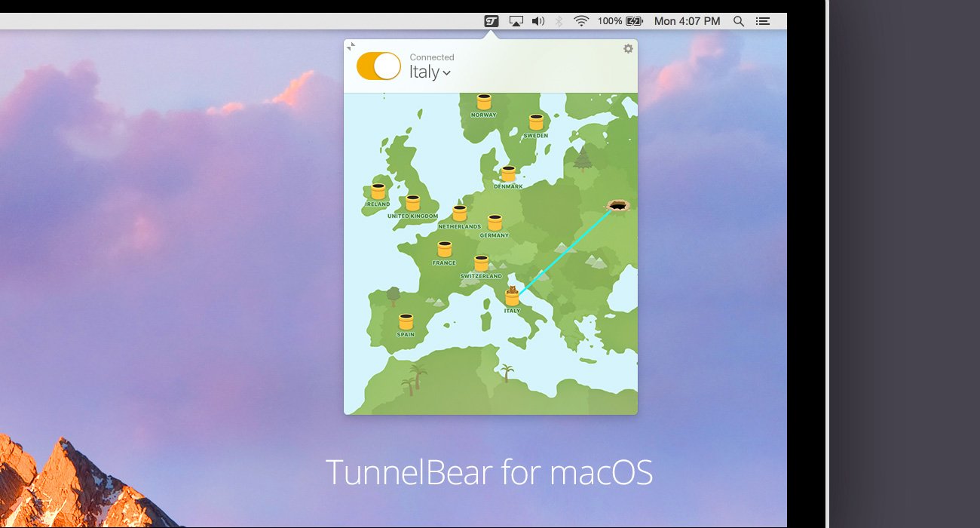Open TunnelBear settings gear
The width and height of the screenshot is (980, 528).
tap(628, 48)
